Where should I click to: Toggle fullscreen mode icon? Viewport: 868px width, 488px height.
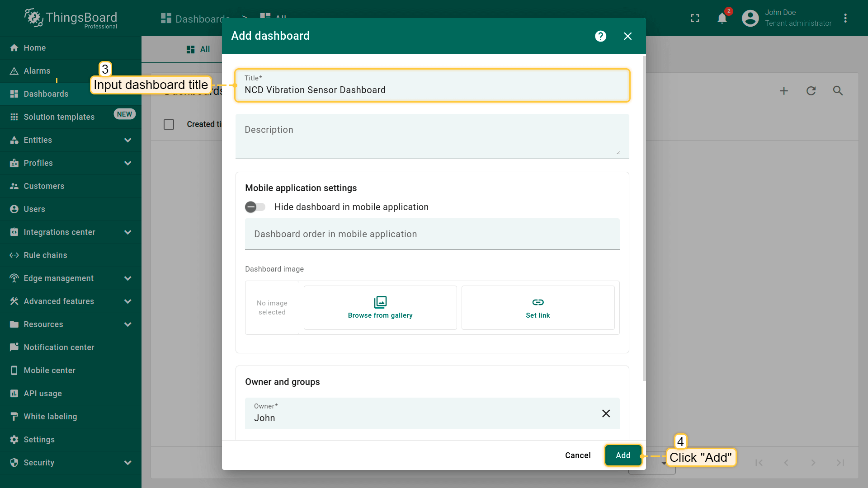[695, 19]
